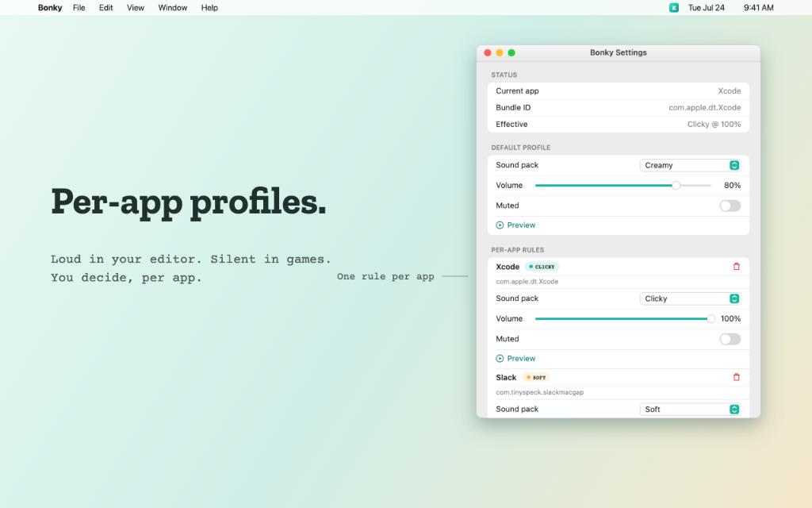Zoom the Bonky Settings window with green button
This screenshot has width=812, height=508.
[511, 52]
